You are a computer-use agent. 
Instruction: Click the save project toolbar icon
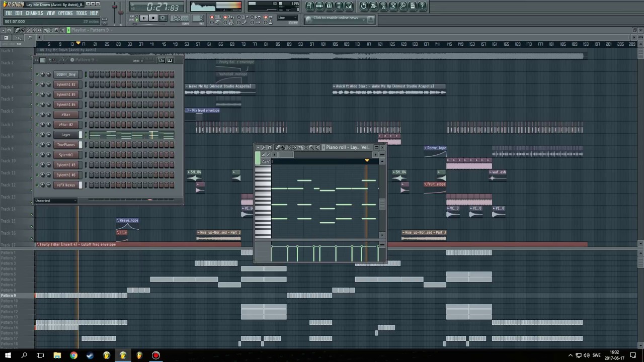coord(373,6)
